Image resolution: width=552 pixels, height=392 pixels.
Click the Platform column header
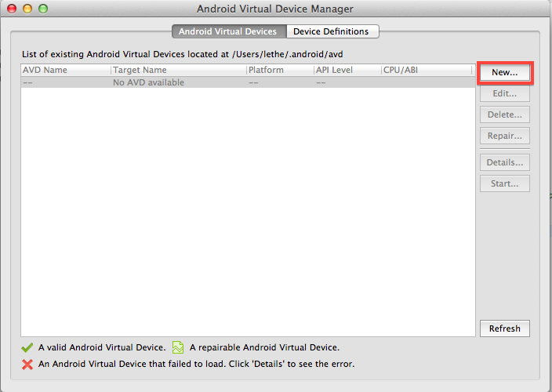pyautogui.click(x=280, y=70)
